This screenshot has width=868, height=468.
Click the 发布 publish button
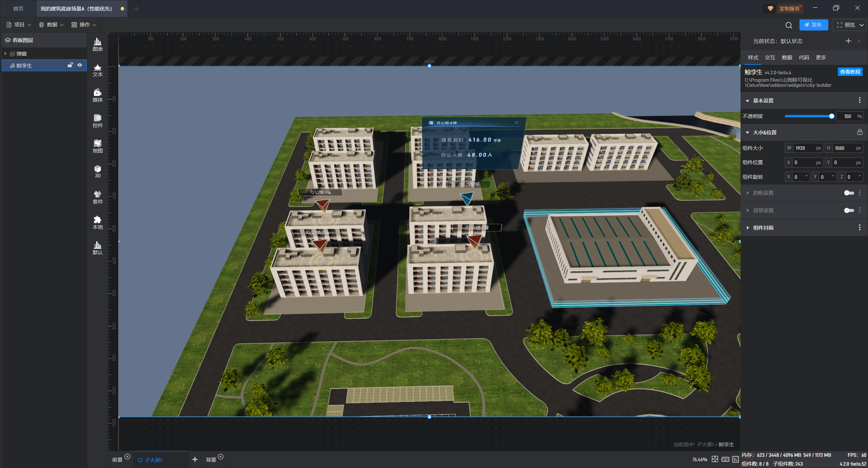click(x=813, y=25)
